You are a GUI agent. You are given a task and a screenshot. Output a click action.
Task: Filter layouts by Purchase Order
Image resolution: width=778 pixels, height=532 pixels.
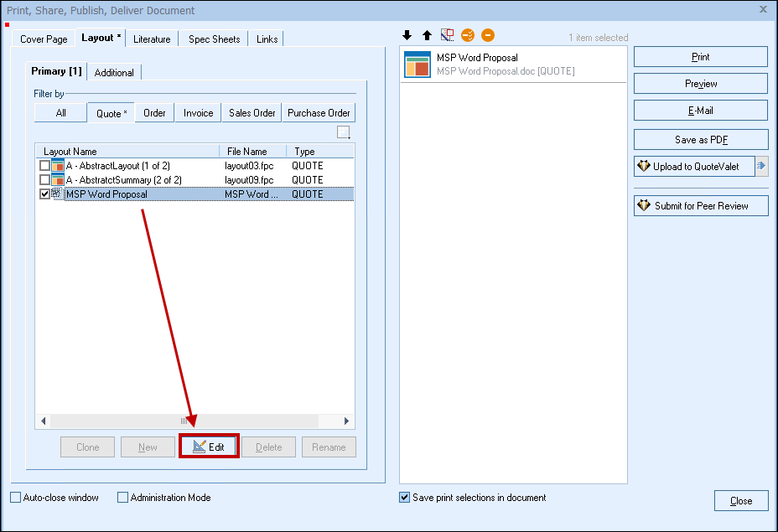tap(319, 113)
